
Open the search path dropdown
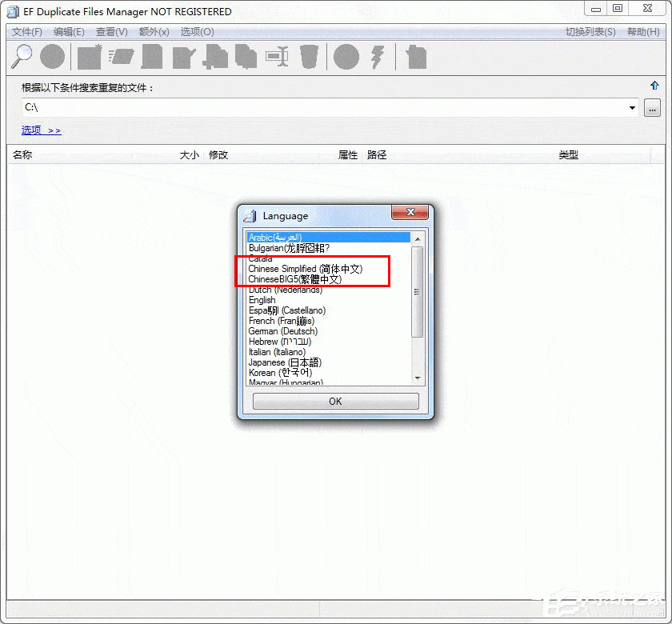click(x=632, y=107)
